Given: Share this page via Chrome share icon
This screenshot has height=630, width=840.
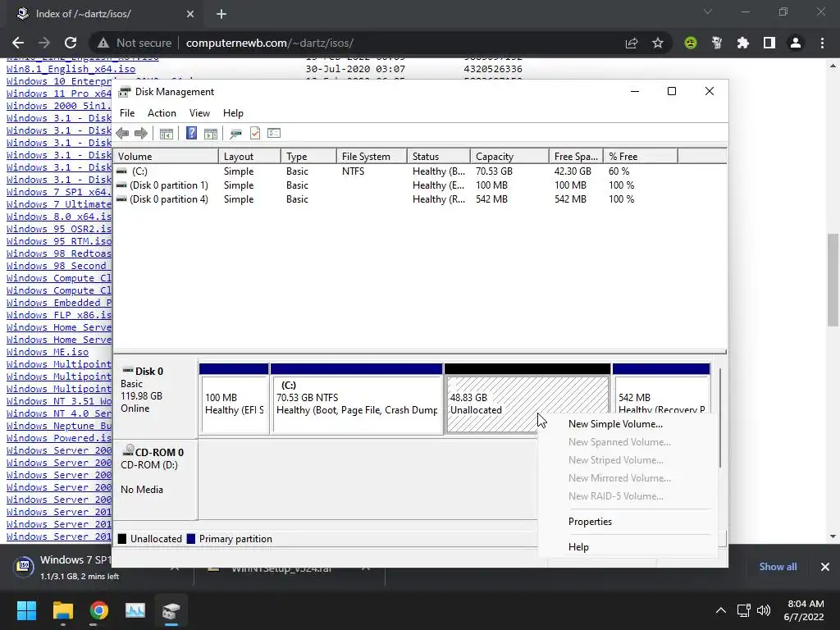Looking at the screenshot, I should [632, 43].
